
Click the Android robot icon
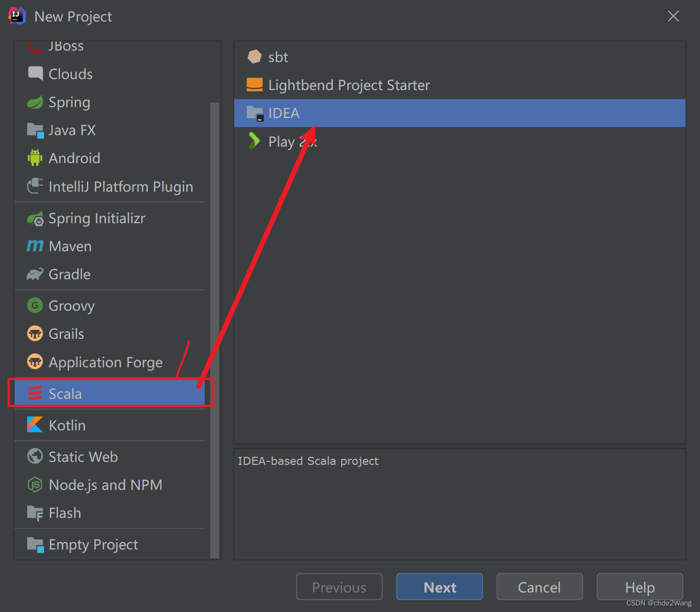pyautogui.click(x=35, y=158)
